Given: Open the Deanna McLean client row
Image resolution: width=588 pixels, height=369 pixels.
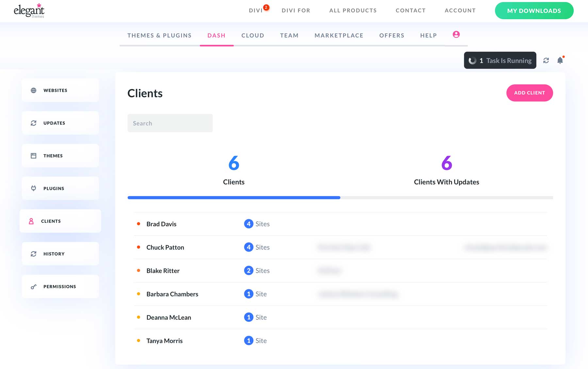Looking at the screenshot, I should [x=340, y=317].
